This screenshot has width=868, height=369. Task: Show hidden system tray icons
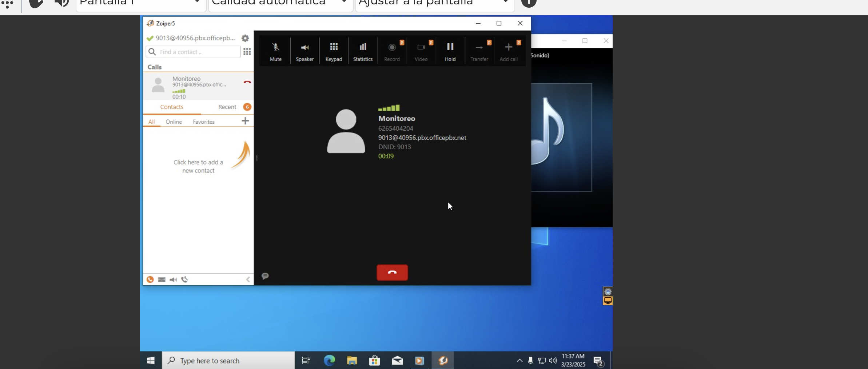click(519, 361)
